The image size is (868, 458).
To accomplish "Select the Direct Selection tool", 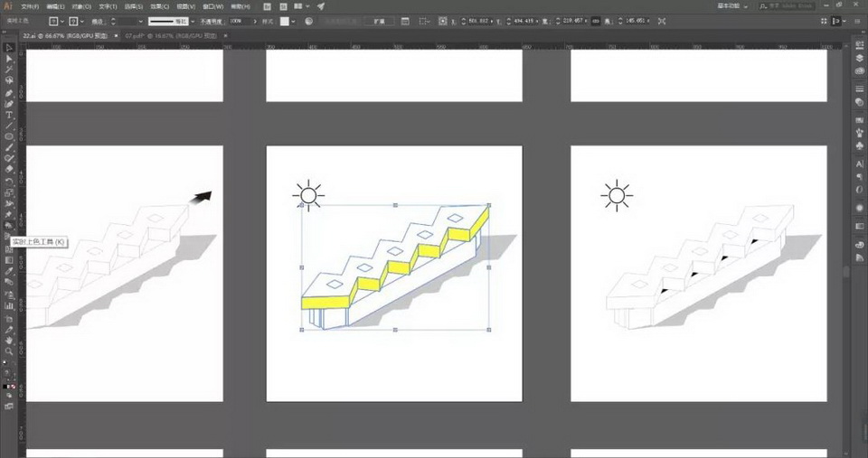I will click(x=9, y=59).
